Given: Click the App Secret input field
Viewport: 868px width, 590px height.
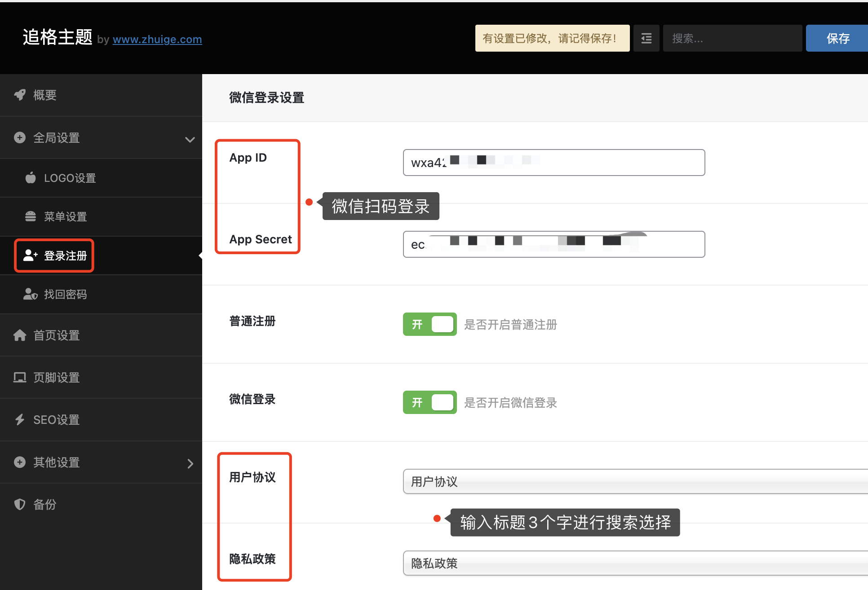Looking at the screenshot, I should click(x=554, y=244).
